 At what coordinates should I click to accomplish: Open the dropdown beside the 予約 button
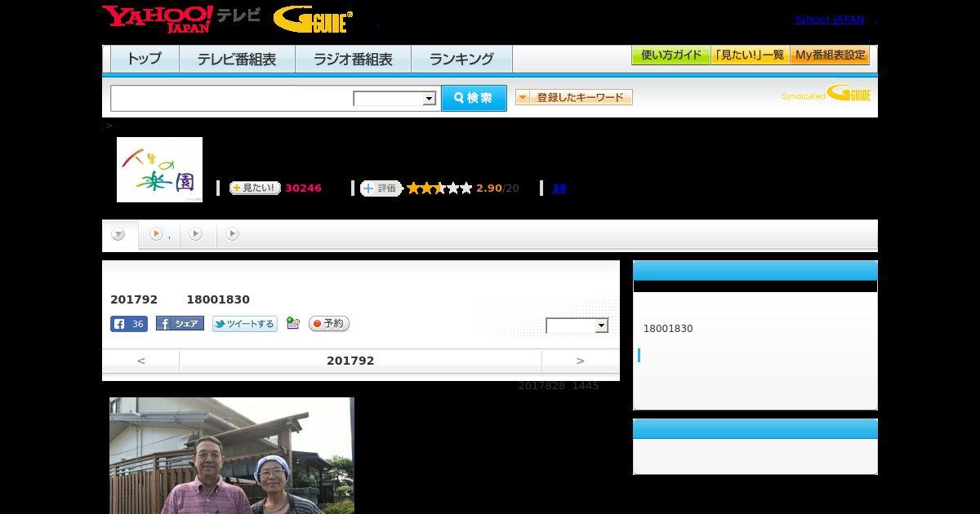click(577, 326)
